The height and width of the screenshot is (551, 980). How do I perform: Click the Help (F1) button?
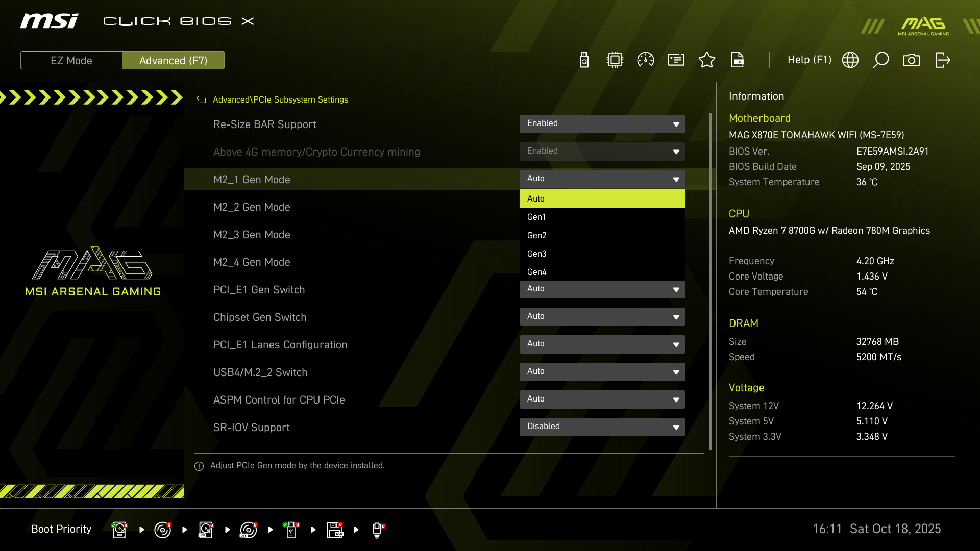click(809, 60)
